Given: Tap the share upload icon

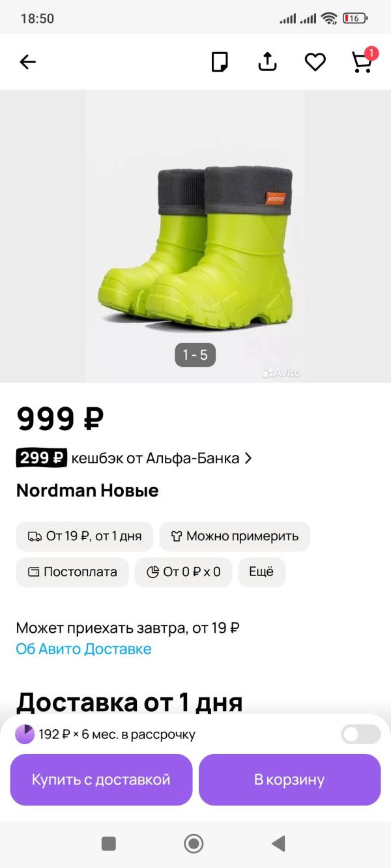Looking at the screenshot, I should coord(267,61).
